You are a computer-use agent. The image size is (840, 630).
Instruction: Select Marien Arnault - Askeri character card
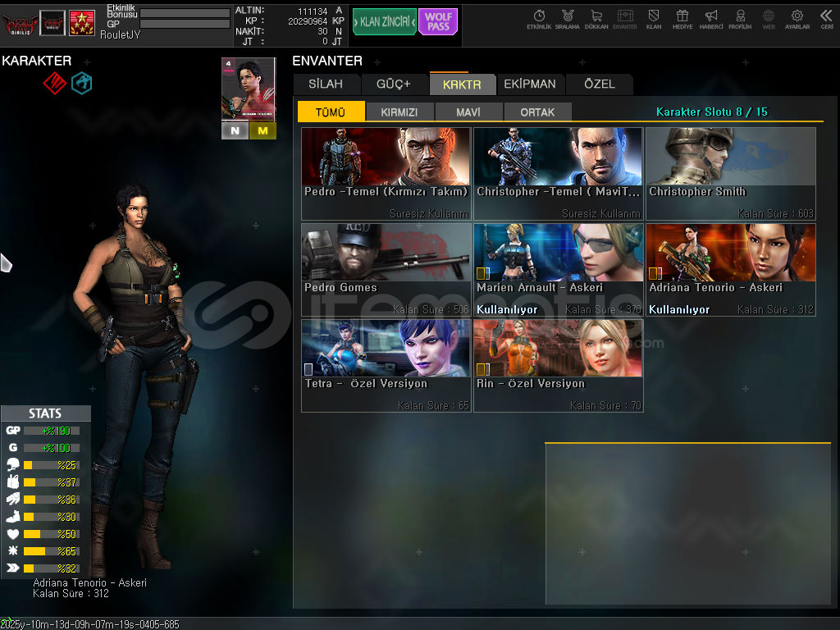[558, 269]
